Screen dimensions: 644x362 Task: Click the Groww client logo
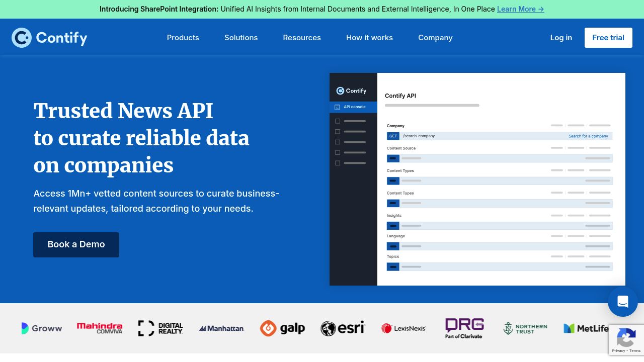coord(42,328)
